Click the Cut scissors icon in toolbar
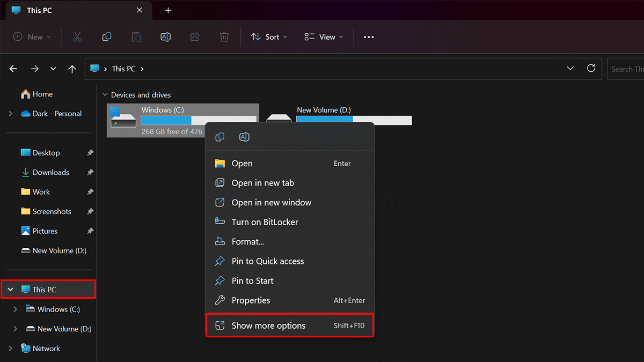The height and width of the screenshot is (362, 644). click(x=77, y=37)
